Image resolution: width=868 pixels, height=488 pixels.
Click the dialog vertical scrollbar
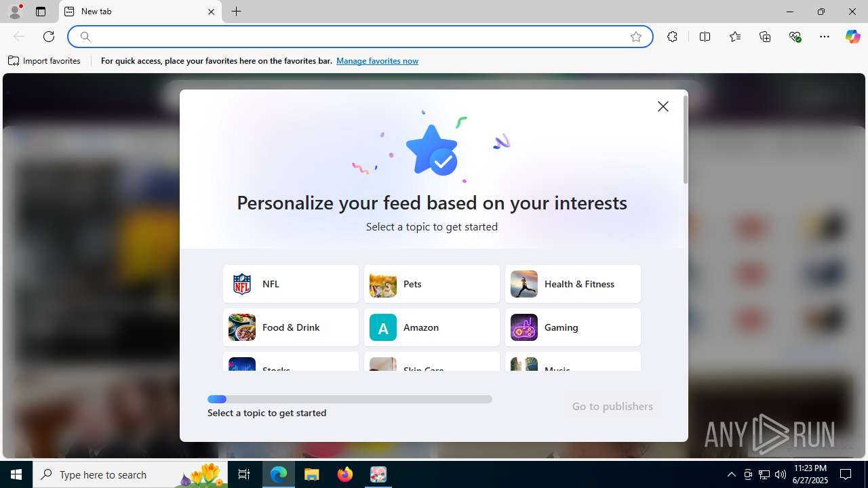(685, 139)
